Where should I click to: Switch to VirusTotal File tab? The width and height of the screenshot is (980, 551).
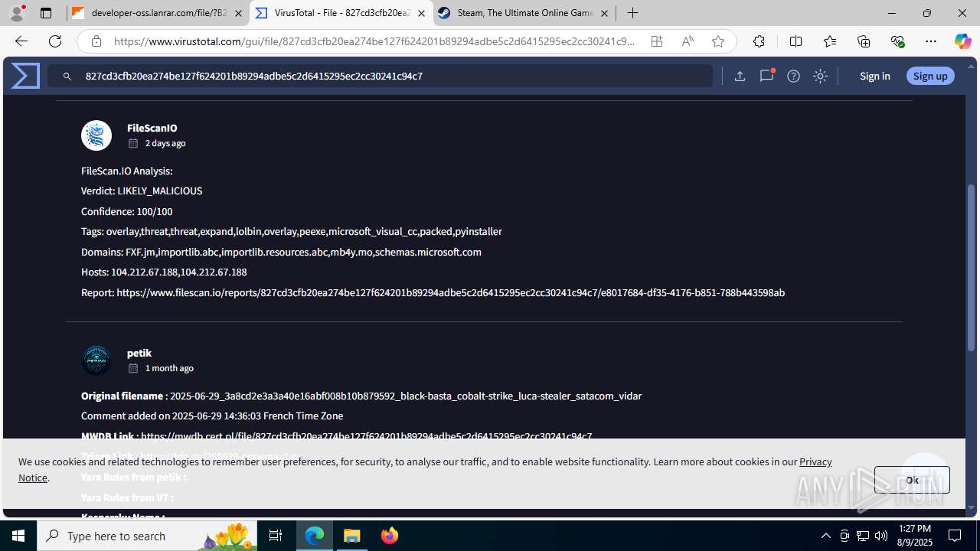pos(341,13)
